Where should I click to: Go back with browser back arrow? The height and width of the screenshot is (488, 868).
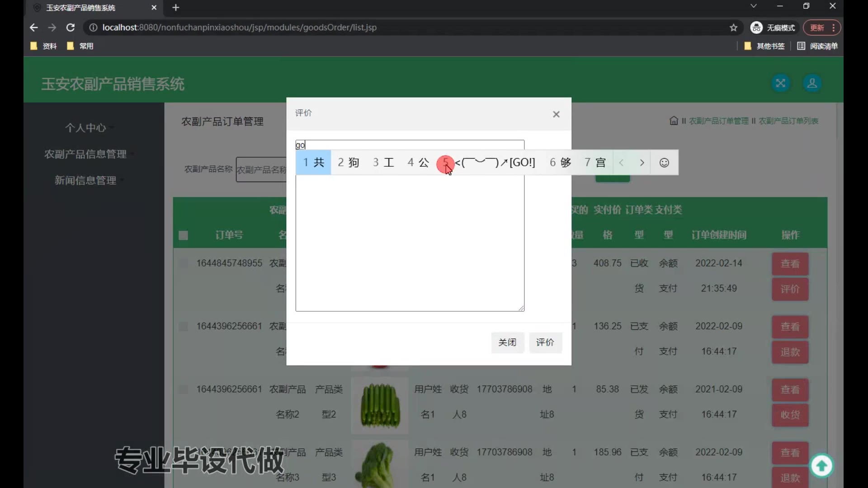pyautogui.click(x=34, y=28)
